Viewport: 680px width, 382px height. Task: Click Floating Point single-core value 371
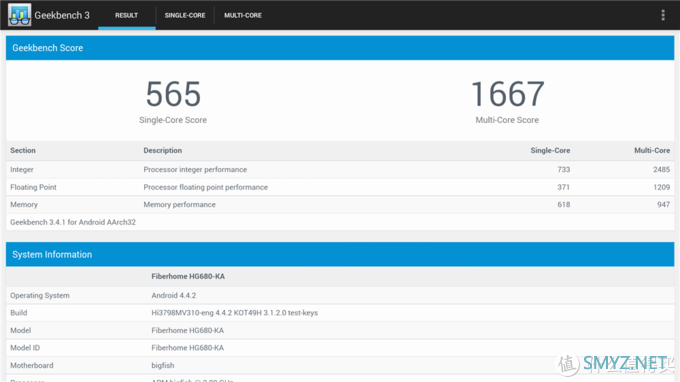click(564, 187)
